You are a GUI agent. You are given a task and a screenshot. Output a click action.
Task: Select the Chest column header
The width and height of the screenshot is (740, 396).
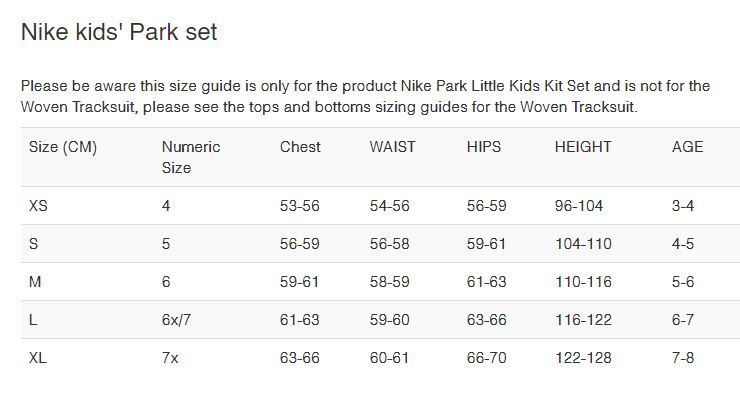point(300,147)
